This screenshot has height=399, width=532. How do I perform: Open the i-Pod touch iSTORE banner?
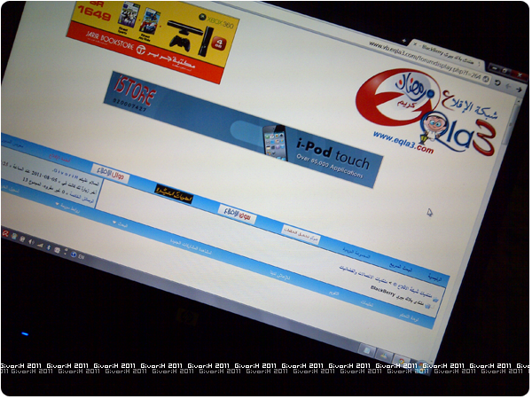[x=246, y=130]
